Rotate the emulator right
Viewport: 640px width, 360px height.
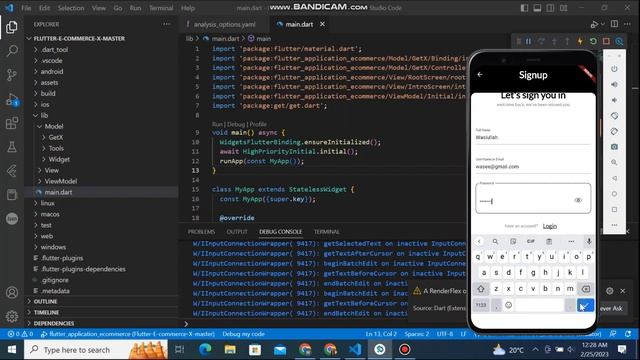pyautogui.click(x=614, y=131)
